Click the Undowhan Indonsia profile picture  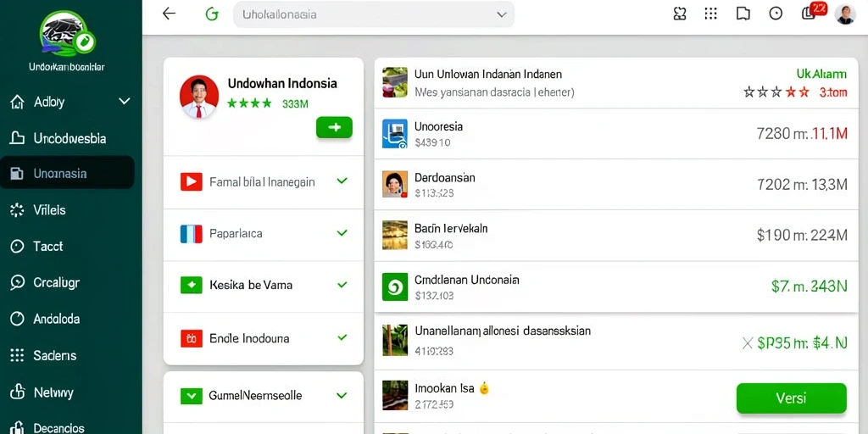199,97
